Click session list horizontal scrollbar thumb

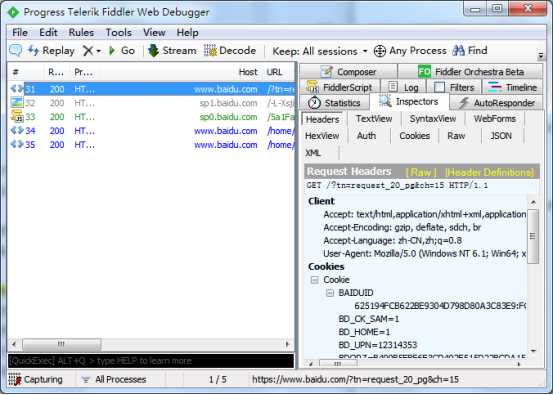tap(62, 344)
